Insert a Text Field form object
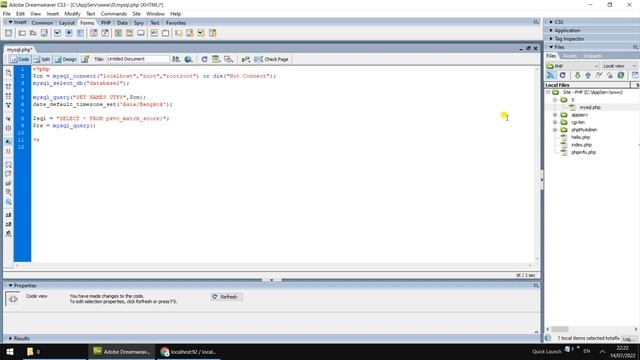This screenshot has width=640, height=360. [22, 33]
